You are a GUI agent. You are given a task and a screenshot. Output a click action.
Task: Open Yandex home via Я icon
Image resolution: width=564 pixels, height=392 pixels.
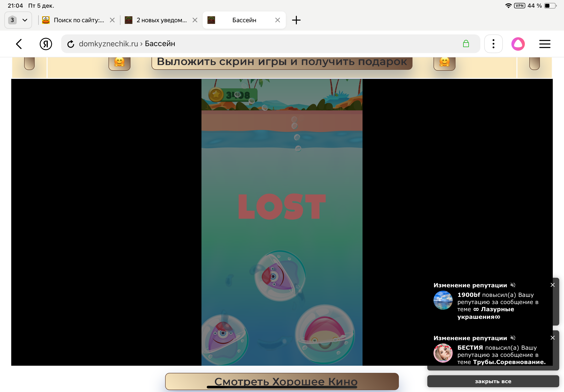pyautogui.click(x=46, y=44)
